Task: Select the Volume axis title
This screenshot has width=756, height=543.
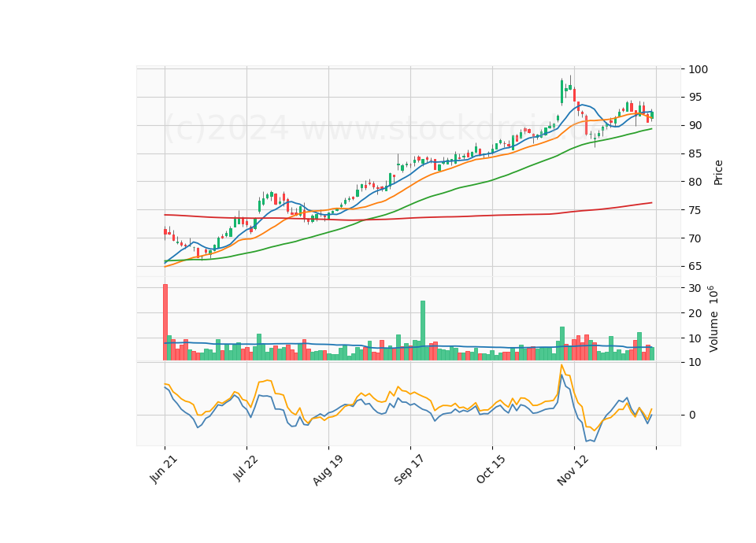Action: pyautogui.click(x=713, y=319)
